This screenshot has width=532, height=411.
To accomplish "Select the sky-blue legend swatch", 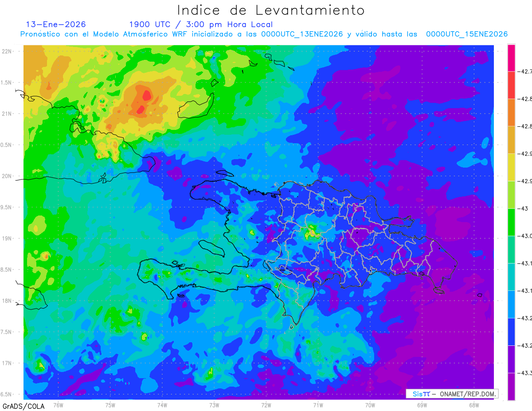I will click(511, 305).
